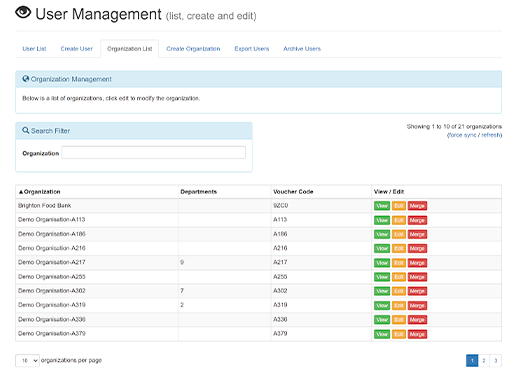This screenshot has width=517, height=373.
Task: Merge Demo Organisation-A379
Action: (x=417, y=334)
